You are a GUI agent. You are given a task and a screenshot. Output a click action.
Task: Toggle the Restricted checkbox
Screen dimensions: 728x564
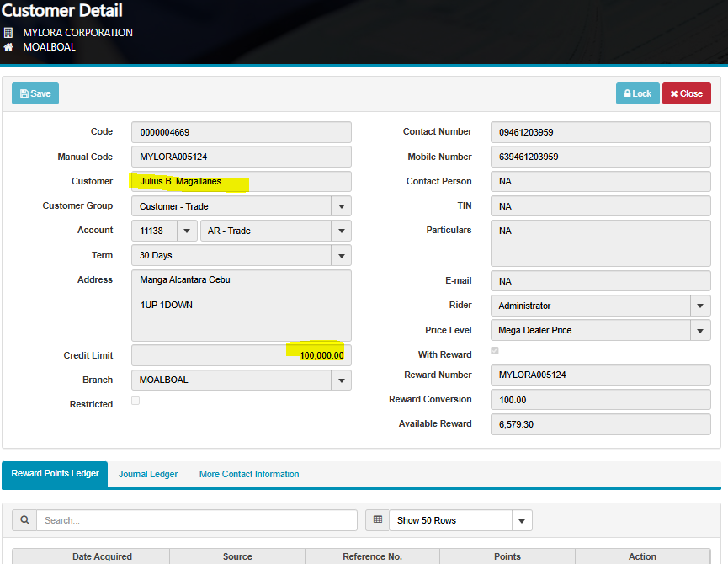(136, 401)
